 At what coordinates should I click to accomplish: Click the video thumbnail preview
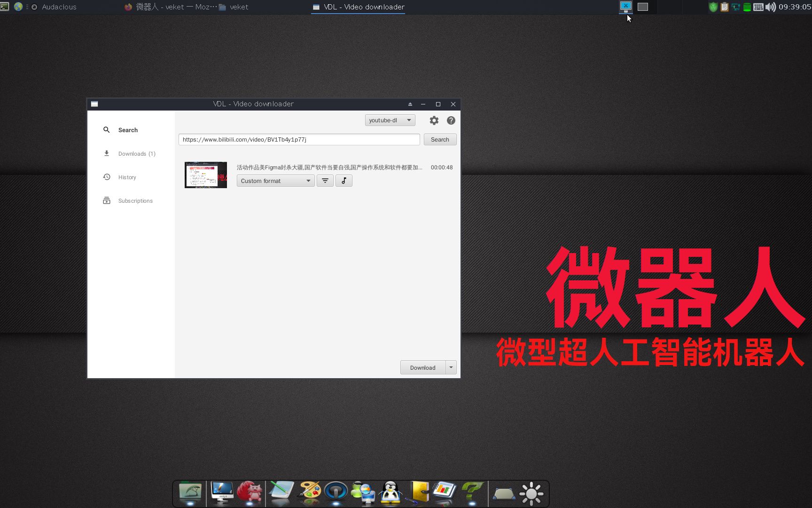pos(206,175)
